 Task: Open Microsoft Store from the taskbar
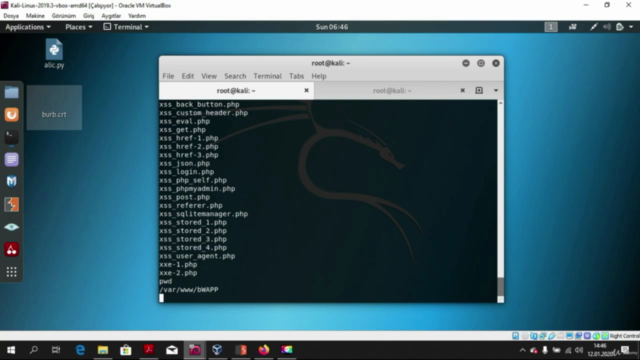pyautogui.click(x=126, y=350)
